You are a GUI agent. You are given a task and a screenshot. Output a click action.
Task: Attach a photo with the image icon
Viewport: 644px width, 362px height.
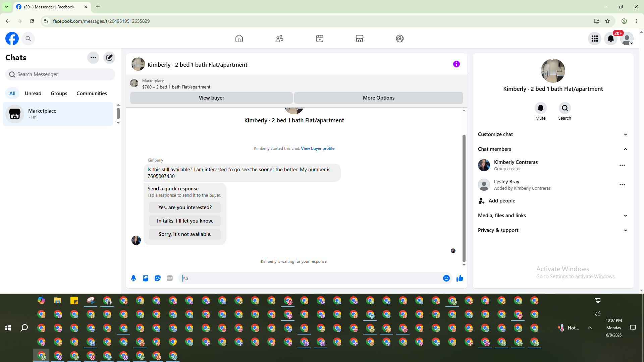coord(146,278)
